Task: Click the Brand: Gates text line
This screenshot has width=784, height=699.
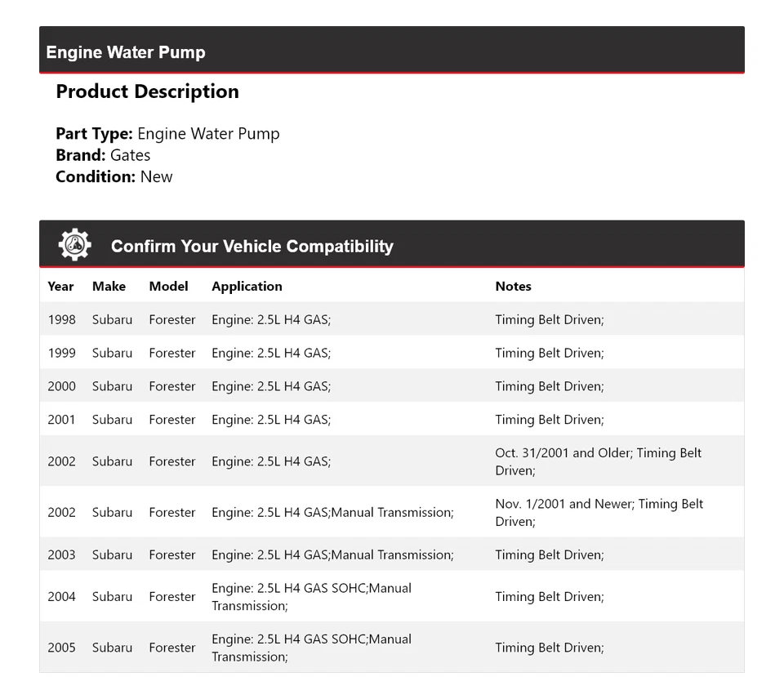Action: tap(103, 155)
